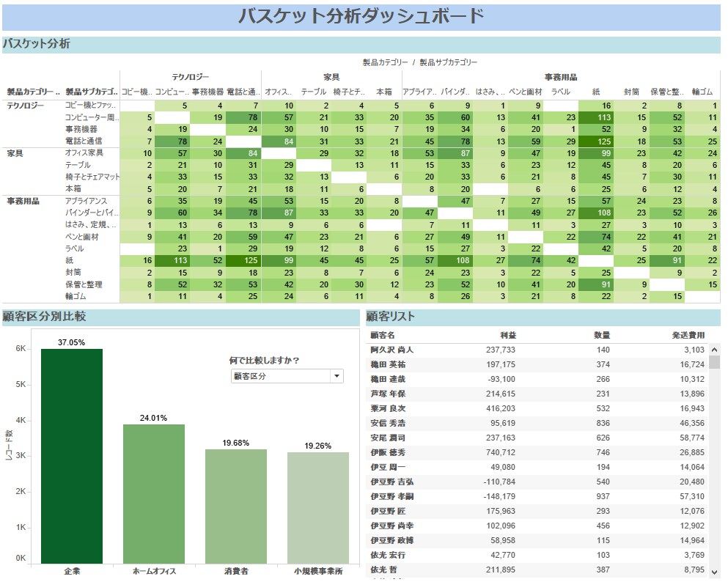The image size is (728, 582).
Task: Click the 本箱 column header in heatmap
Action: pos(384,92)
